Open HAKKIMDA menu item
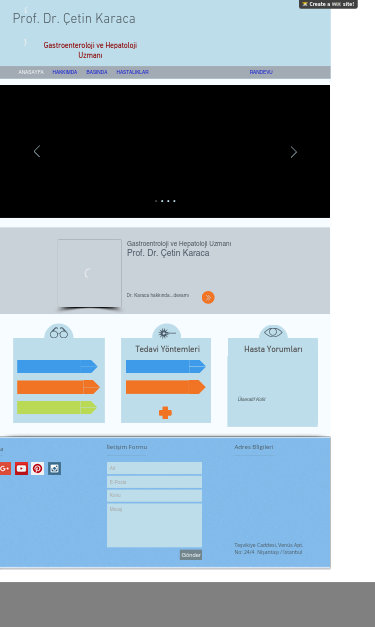Viewport: 375px width, 627px height. pyautogui.click(x=65, y=72)
